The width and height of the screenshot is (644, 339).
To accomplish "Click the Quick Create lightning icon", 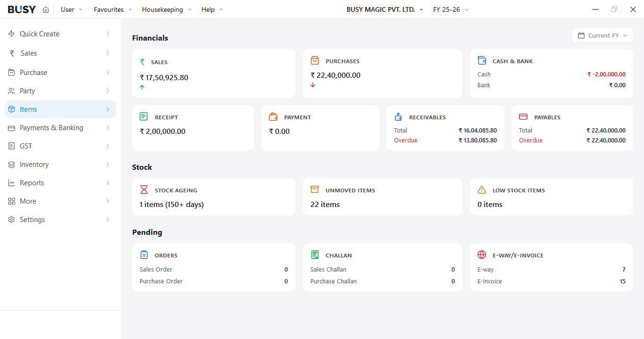I will point(12,34).
